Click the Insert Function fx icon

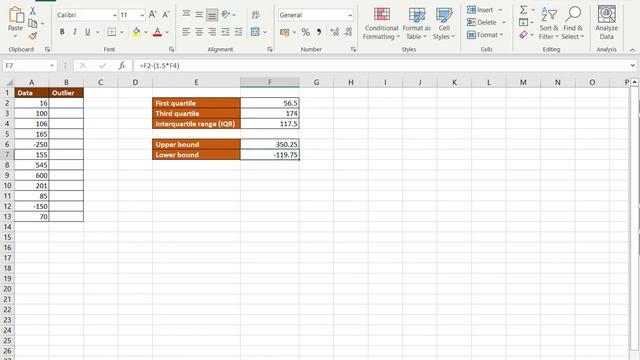click(122, 65)
